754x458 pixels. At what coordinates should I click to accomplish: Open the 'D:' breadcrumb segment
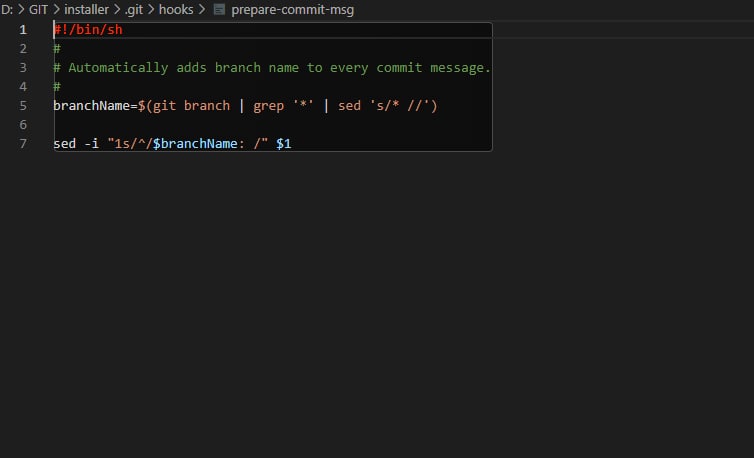(7, 10)
